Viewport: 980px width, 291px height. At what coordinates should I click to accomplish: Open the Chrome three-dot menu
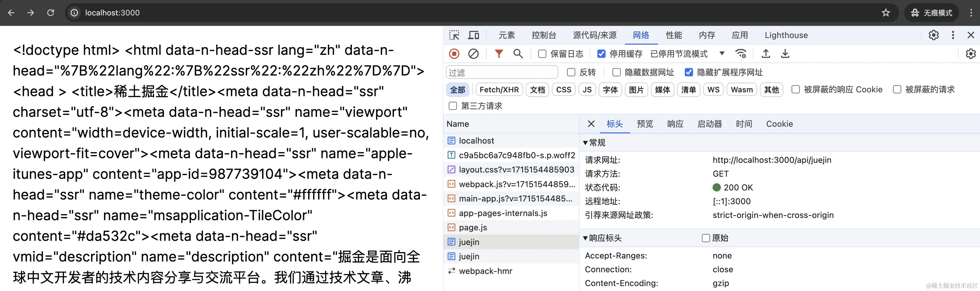pyautogui.click(x=971, y=13)
